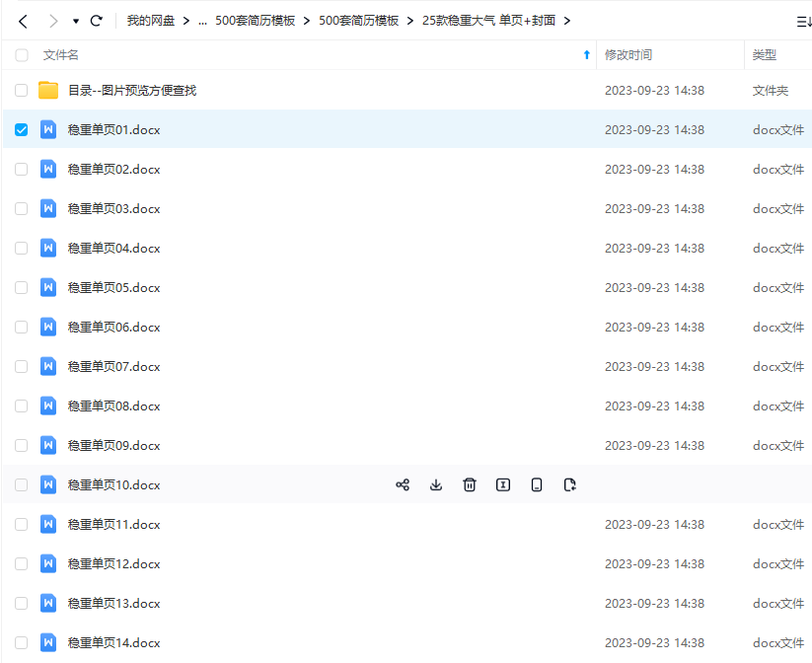Open folder icon for 目录--图片预览方便查找
Viewport: 812px width, 663px height.
pos(48,90)
